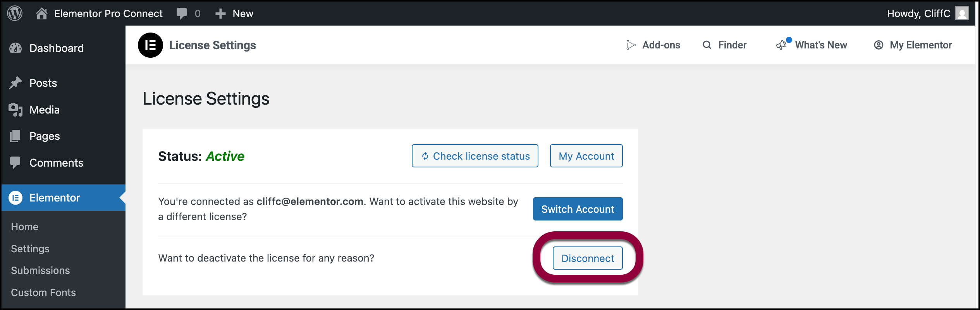The height and width of the screenshot is (310, 980).
Task: Open the Media library menu
Action: [45, 110]
